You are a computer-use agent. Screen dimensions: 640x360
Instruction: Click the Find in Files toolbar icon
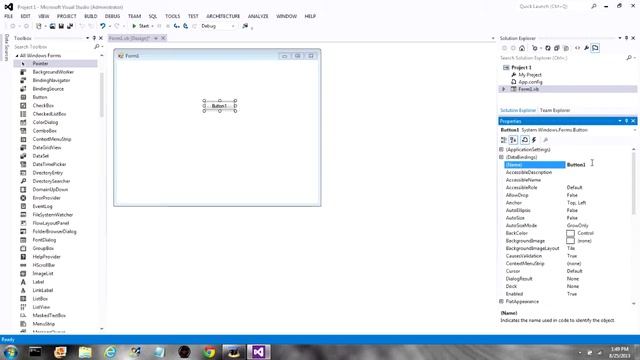click(x=245, y=26)
